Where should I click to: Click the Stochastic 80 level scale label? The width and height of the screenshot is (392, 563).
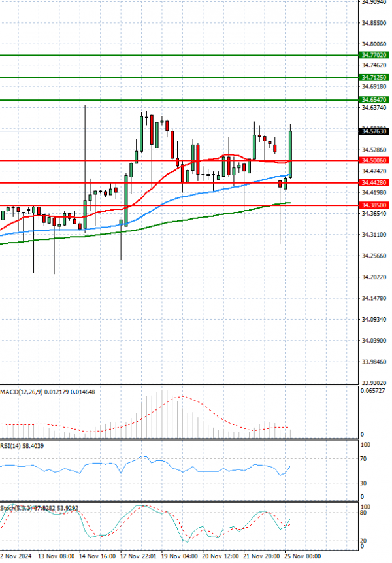click(x=363, y=513)
